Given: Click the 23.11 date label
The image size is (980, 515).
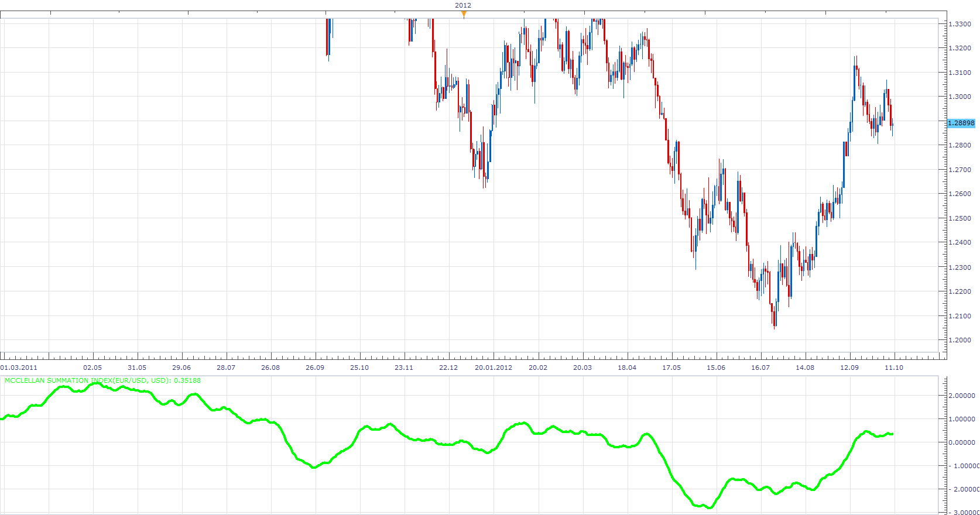Looking at the screenshot, I should (x=404, y=368).
